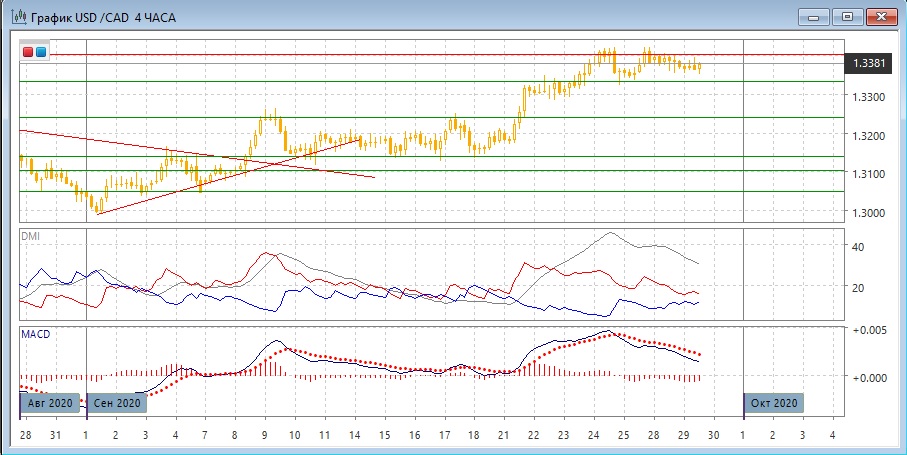
Task: Click the blue square button on chart
Action: 41,52
